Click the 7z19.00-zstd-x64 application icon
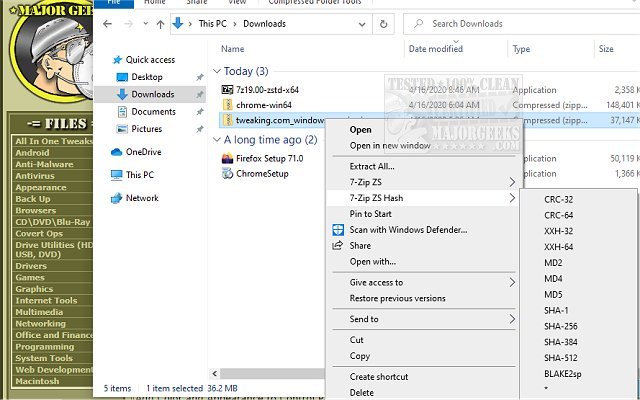 228,89
